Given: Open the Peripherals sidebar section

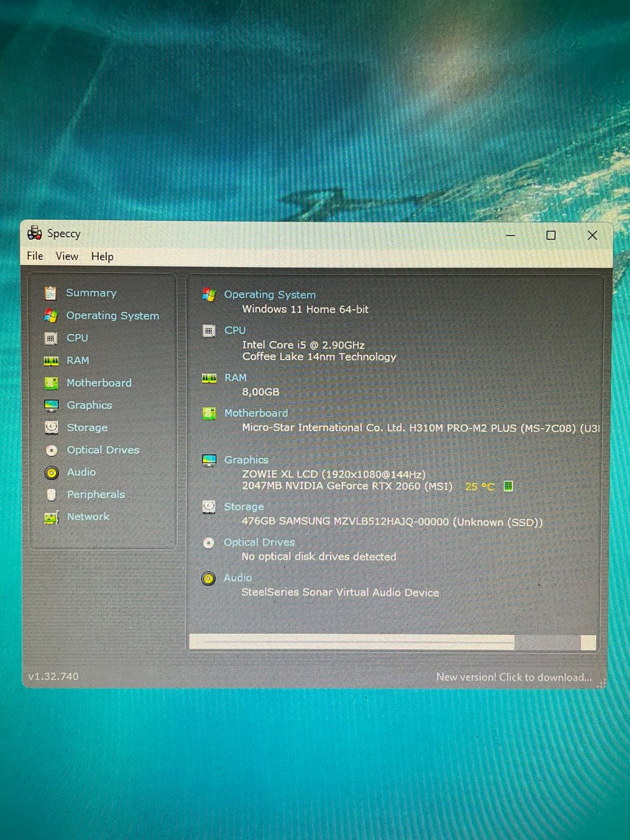Looking at the screenshot, I should [96, 495].
